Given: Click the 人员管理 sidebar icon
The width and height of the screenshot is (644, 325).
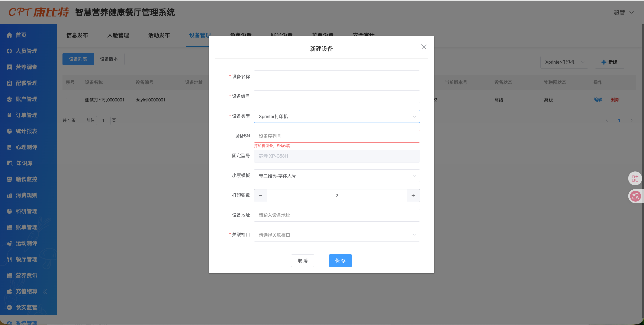Looking at the screenshot, I should click(9, 51).
